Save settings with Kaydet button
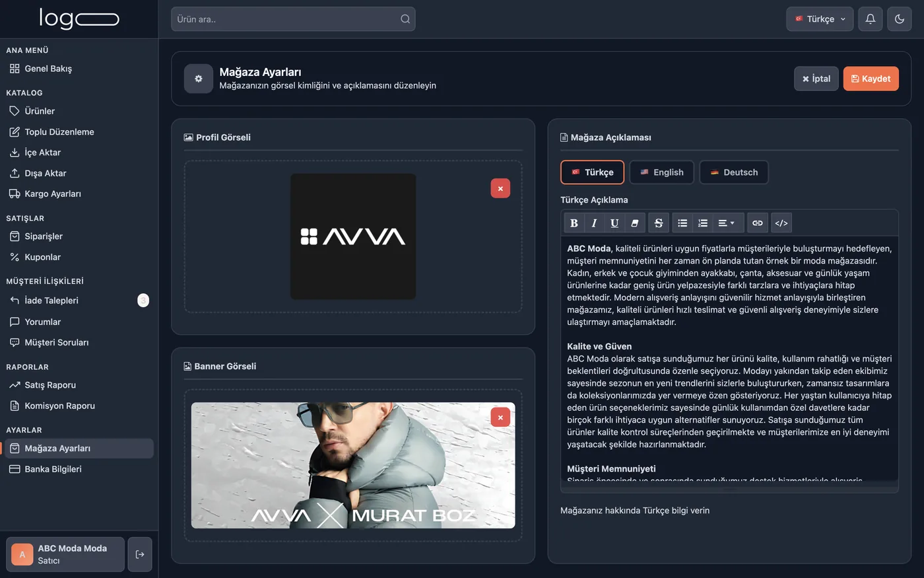 (871, 79)
